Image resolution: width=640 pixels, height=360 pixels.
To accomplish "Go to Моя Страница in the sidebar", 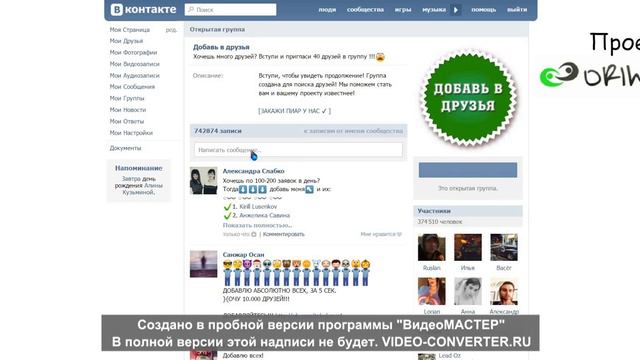I will pos(129,30).
